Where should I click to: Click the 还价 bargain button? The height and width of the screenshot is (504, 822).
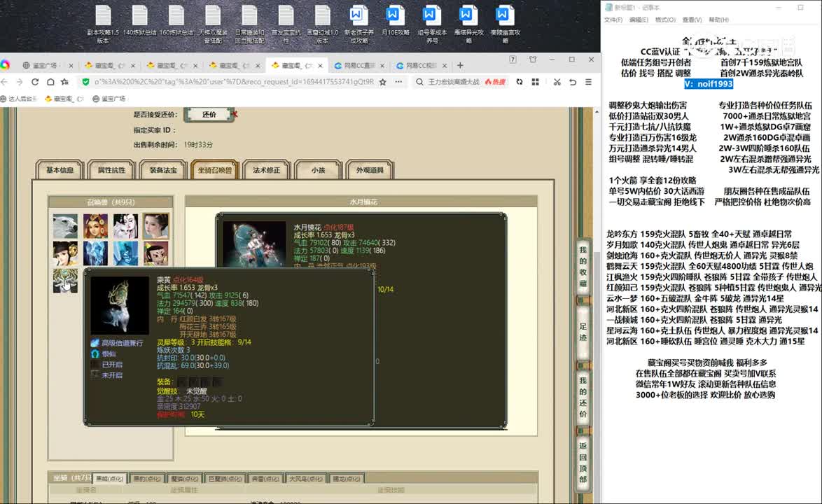[x=209, y=114]
